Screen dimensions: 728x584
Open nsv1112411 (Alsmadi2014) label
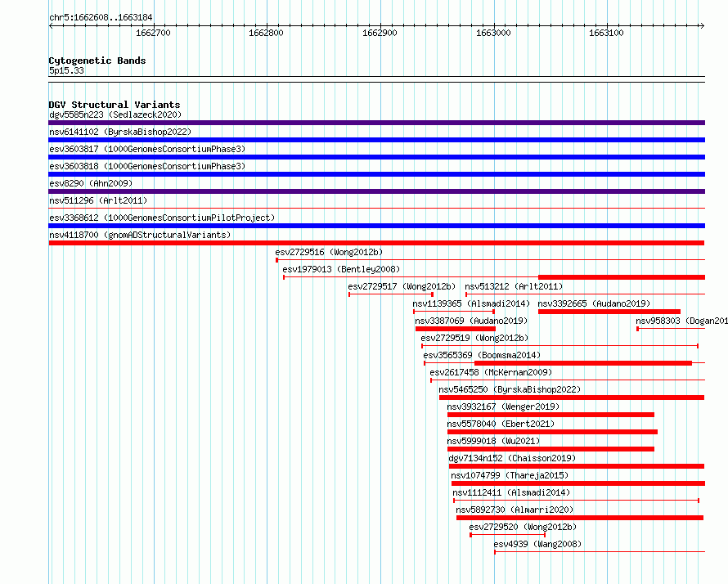511,492
